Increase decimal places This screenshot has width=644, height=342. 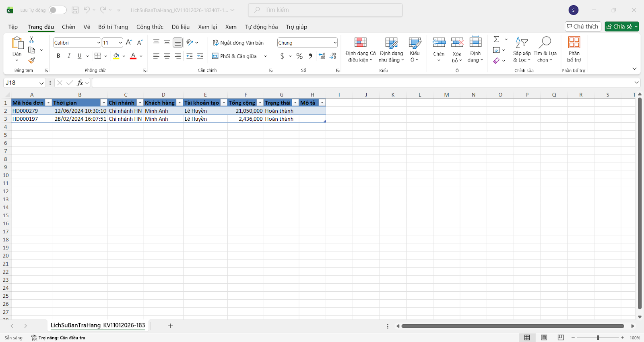coord(322,56)
